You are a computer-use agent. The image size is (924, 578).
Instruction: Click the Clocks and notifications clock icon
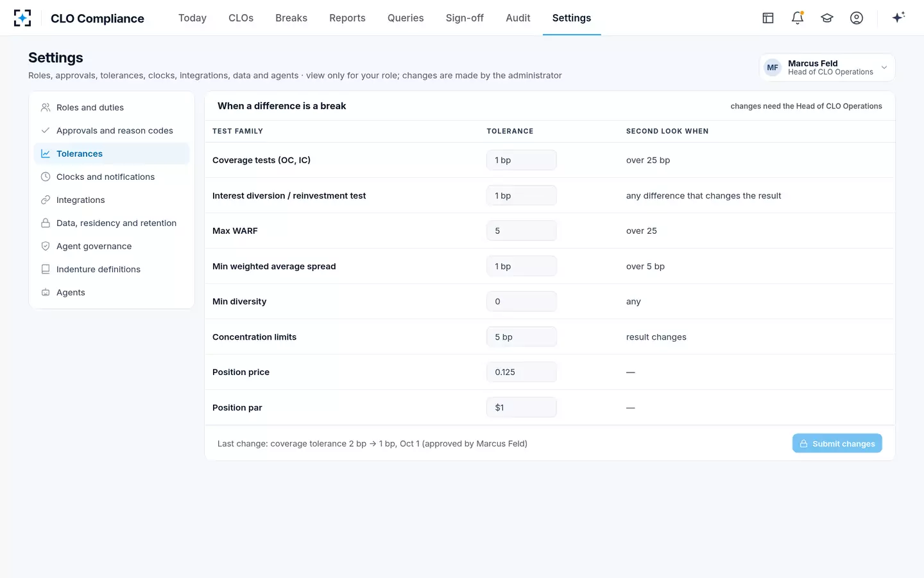click(46, 177)
